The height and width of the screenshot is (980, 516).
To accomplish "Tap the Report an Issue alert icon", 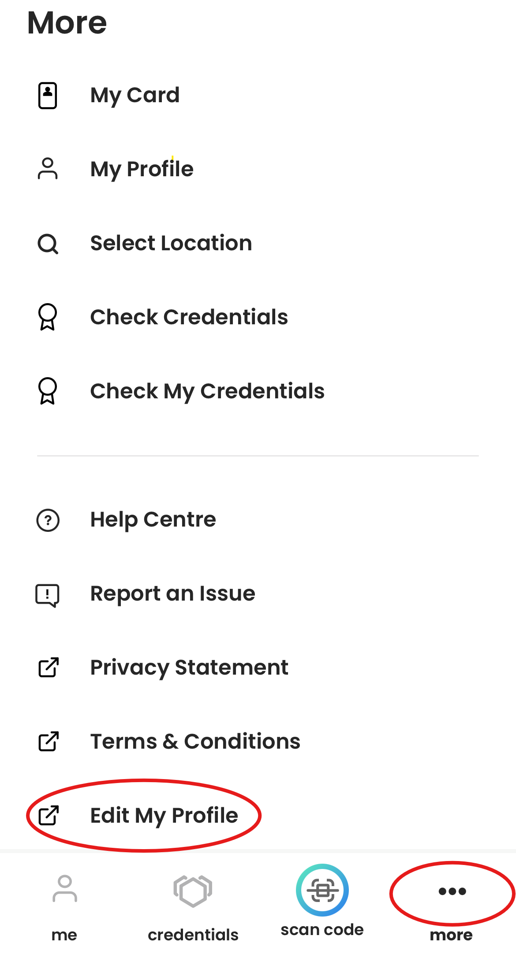I will point(48,595).
